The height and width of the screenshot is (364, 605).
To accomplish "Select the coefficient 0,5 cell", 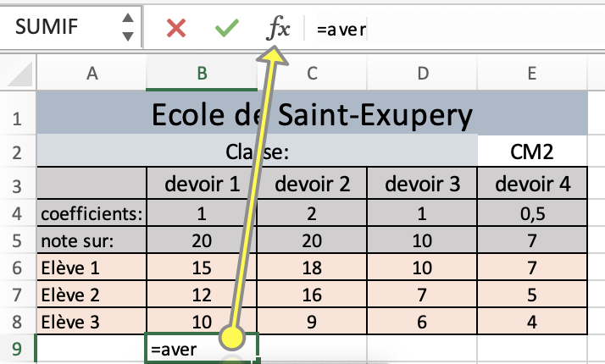I will (x=532, y=212).
